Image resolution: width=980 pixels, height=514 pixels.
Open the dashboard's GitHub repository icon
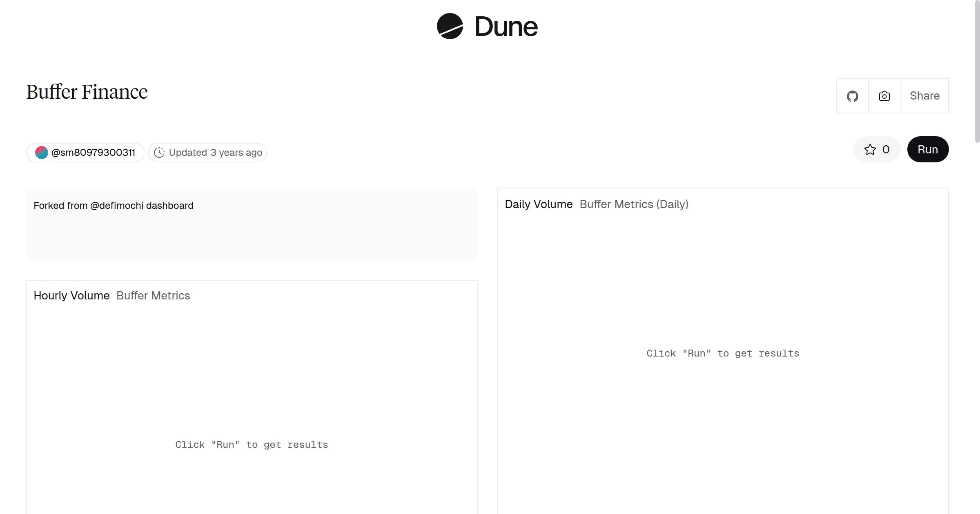point(852,96)
